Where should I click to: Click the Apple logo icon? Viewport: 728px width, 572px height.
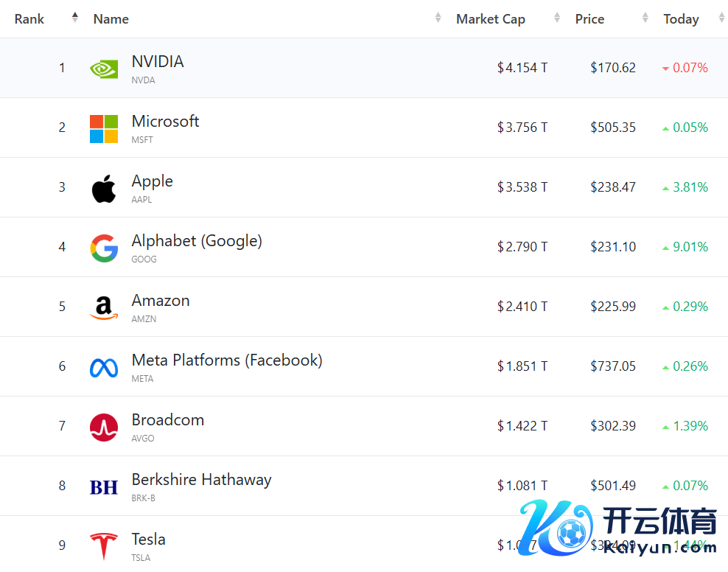point(104,188)
